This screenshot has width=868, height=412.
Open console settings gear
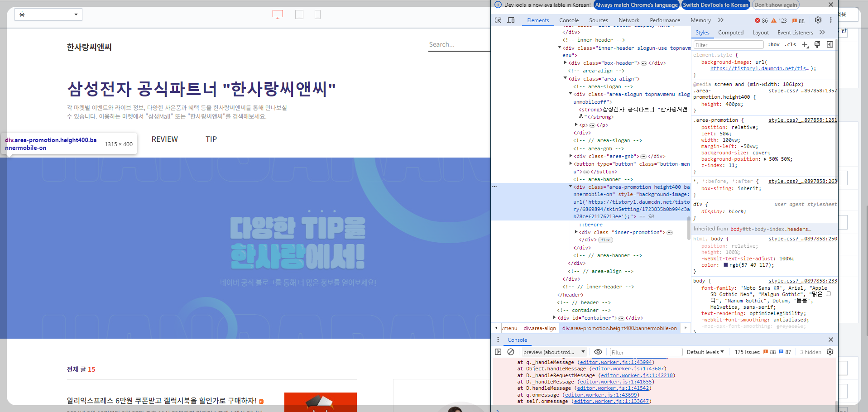(830, 352)
